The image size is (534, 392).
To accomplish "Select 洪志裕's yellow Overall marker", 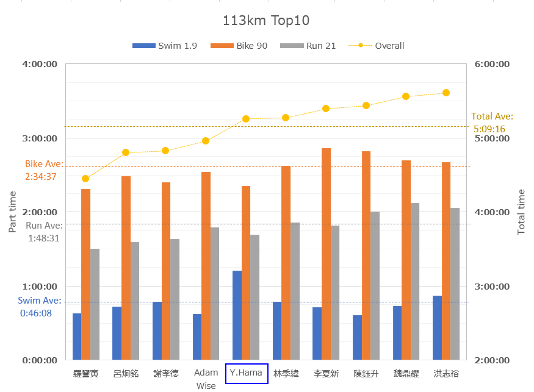I will [446, 93].
